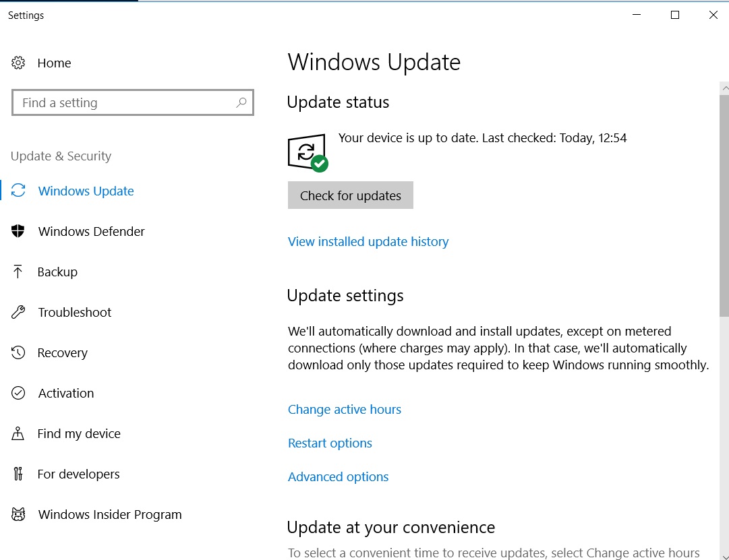Click the Update & Security heading

(x=61, y=156)
